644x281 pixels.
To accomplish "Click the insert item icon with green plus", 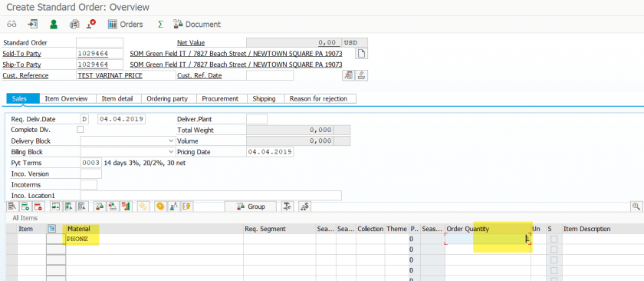I will click(x=25, y=206).
